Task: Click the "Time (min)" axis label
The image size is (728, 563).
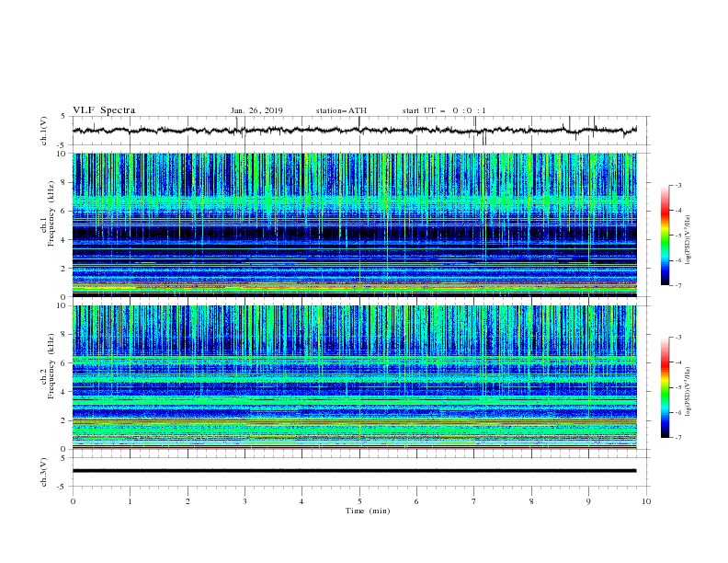Action: [368, 511]
